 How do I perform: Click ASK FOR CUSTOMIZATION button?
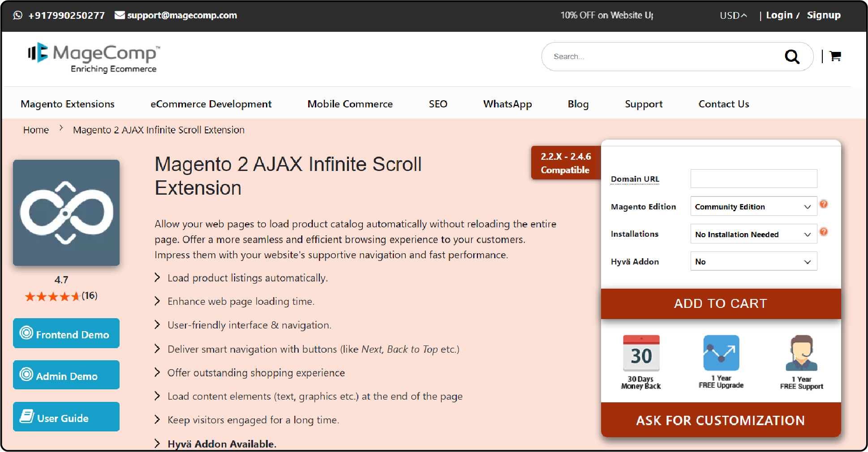point(721,420)
